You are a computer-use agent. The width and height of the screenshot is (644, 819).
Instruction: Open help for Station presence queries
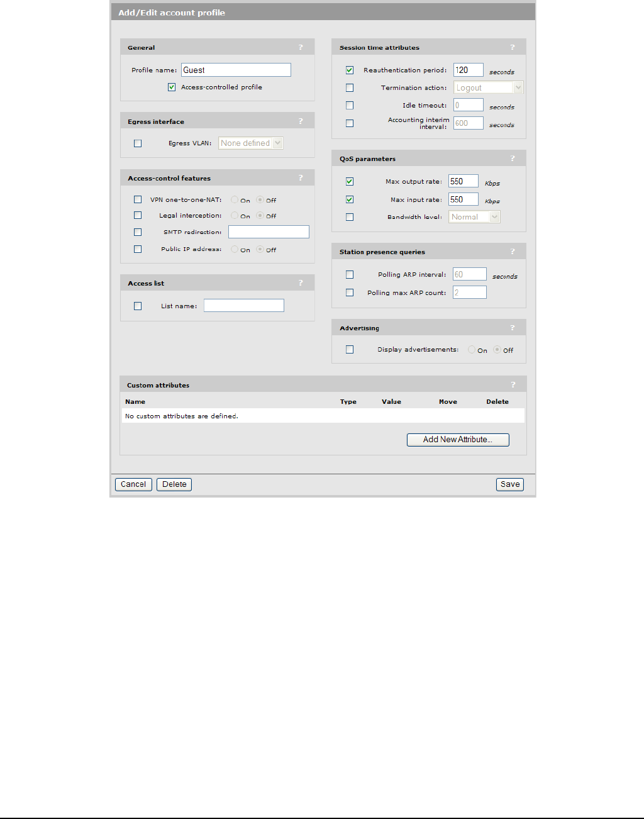coord(513,252)
